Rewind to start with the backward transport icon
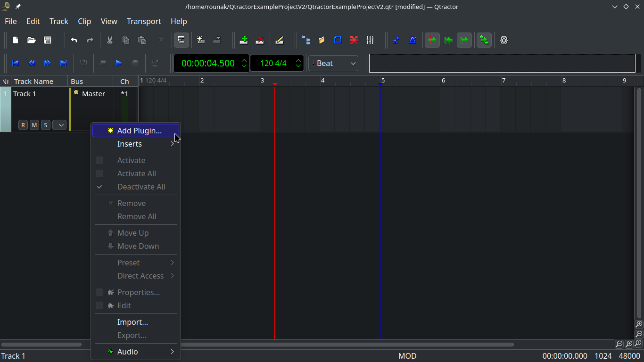The width and height of the screenshot is (644, 362). tap(16, 63)
